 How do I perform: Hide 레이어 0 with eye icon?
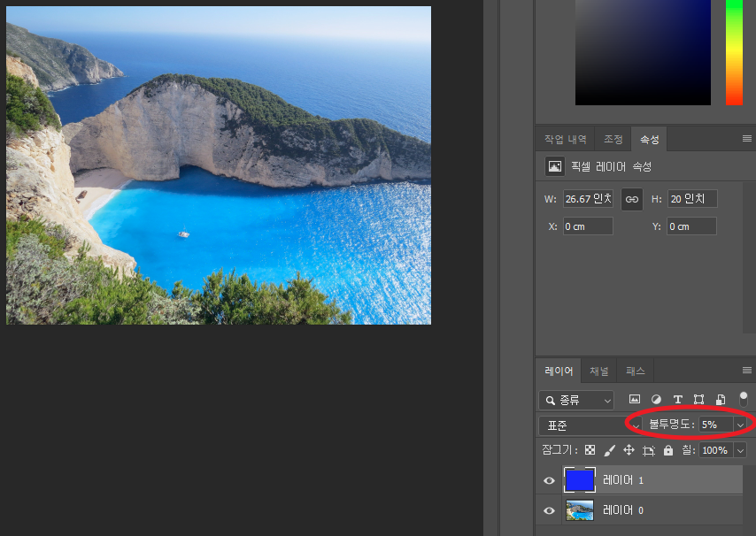click(x=549, y=510)
